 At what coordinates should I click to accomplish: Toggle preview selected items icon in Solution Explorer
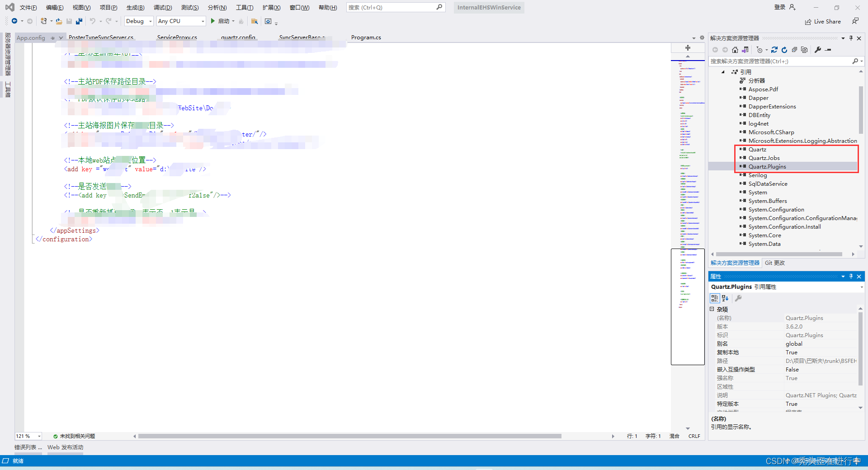click(828, 50)
